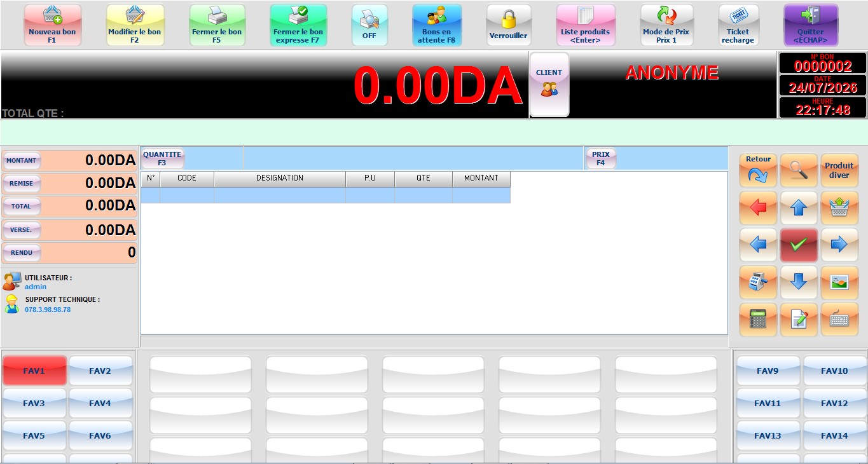Click the Nouveau bon F1 button

tap(52, 25)
